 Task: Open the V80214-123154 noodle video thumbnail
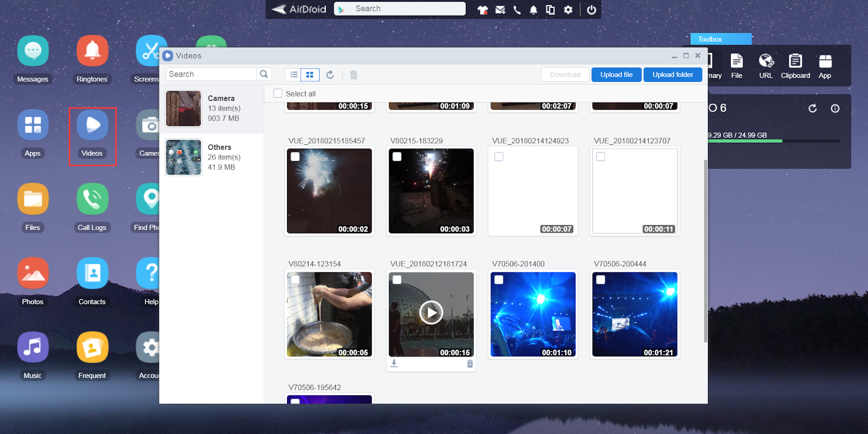329,315
